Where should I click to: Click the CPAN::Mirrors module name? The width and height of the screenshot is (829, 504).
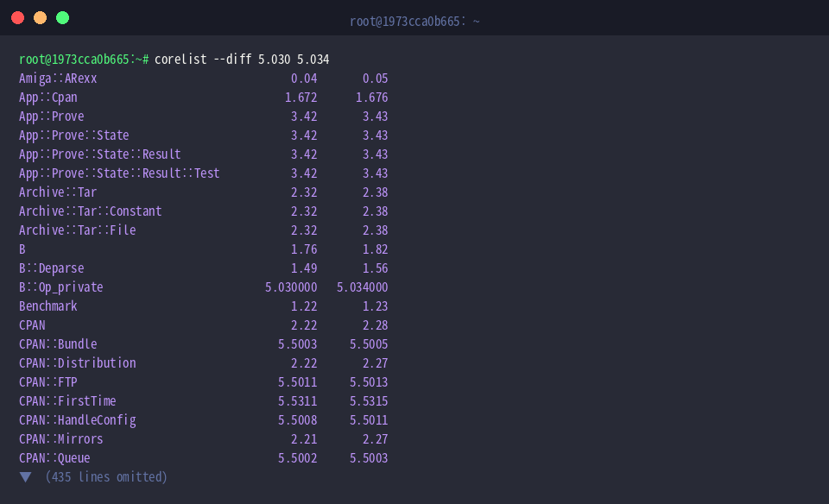point(61,439)
